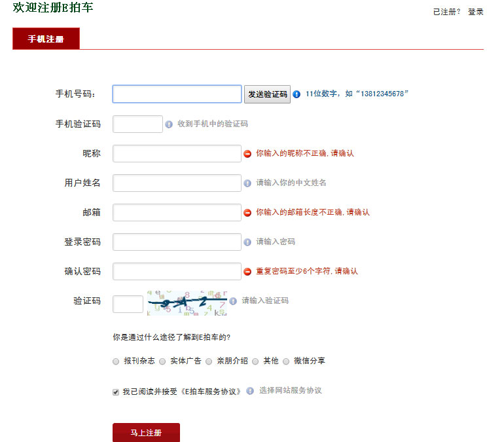Click the 你是通过什么途径了解到E拍车的 question text

point(171,337)
